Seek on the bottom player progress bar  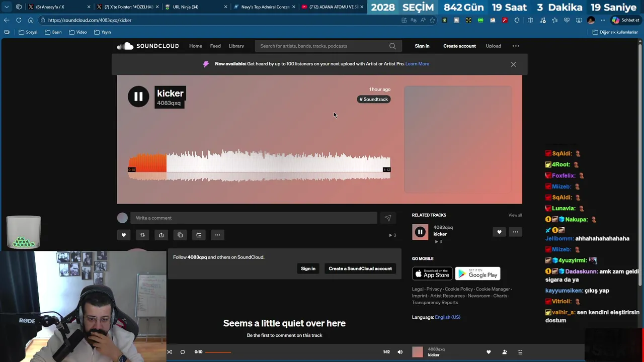pyautogui.click(x=293, y=352)
